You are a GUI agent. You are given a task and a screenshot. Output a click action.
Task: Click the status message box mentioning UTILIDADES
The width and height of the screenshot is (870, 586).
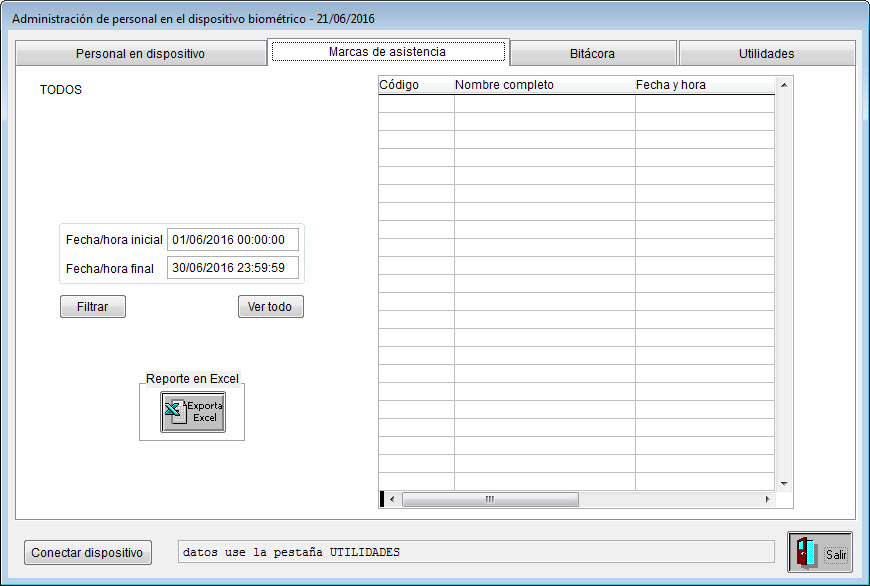476,552
